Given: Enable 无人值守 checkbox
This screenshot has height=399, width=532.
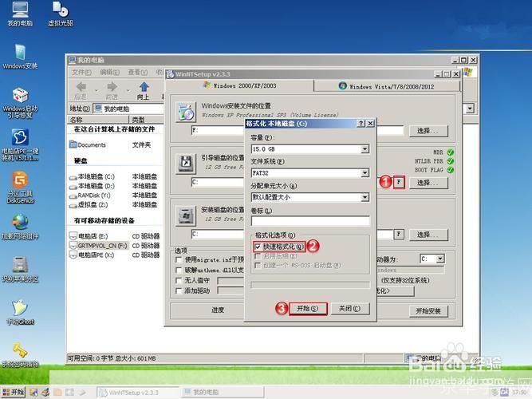Looking at the screenshot, I should tap(179, 280).
